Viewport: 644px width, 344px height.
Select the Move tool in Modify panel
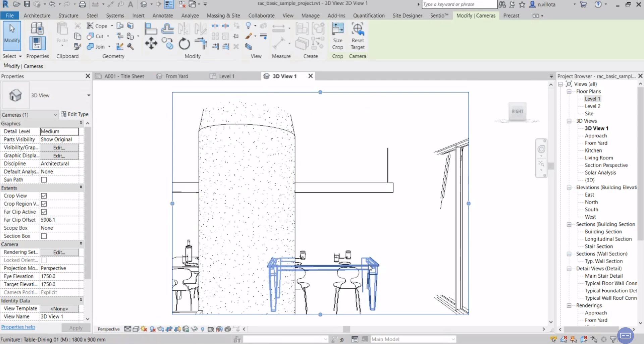tap(151, 44)
